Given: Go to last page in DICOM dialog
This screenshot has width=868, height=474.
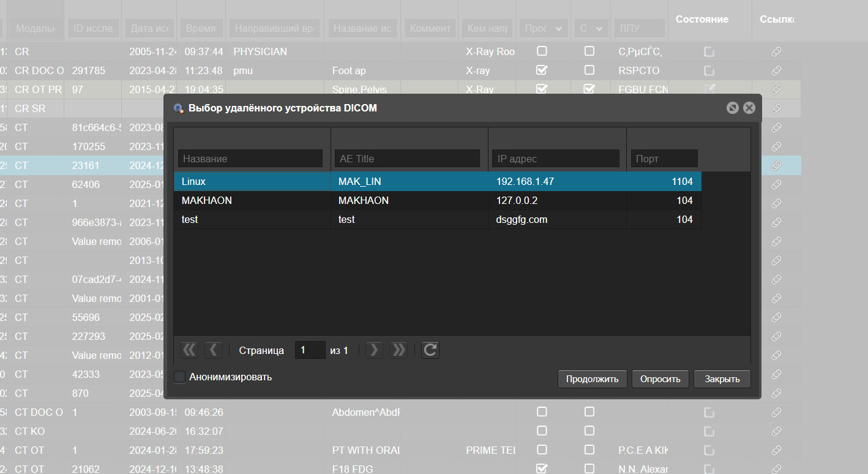Looking at the screenshot, I should point(398,350).
